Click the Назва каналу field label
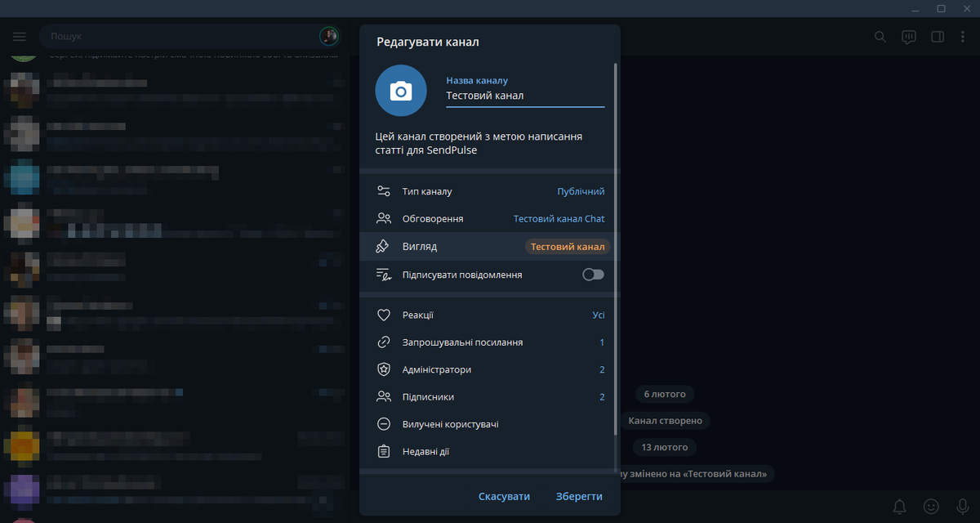The width and height of the screenshot is (980, 523). tap(477, 80)
